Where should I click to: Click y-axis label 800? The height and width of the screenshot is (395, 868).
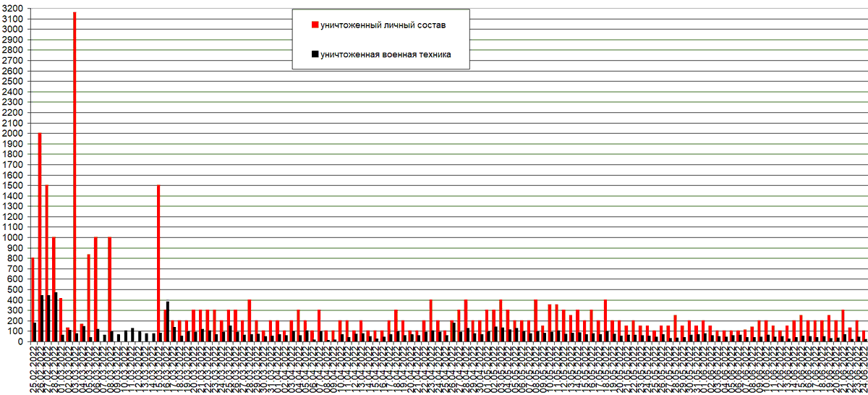pos(15,258)
